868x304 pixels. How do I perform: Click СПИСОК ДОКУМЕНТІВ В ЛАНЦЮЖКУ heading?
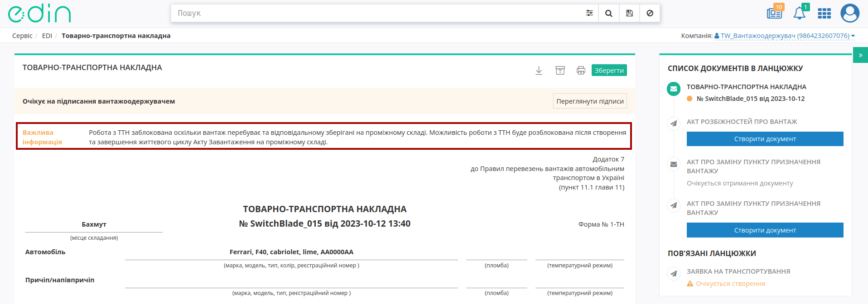click(x=735, y=68)
